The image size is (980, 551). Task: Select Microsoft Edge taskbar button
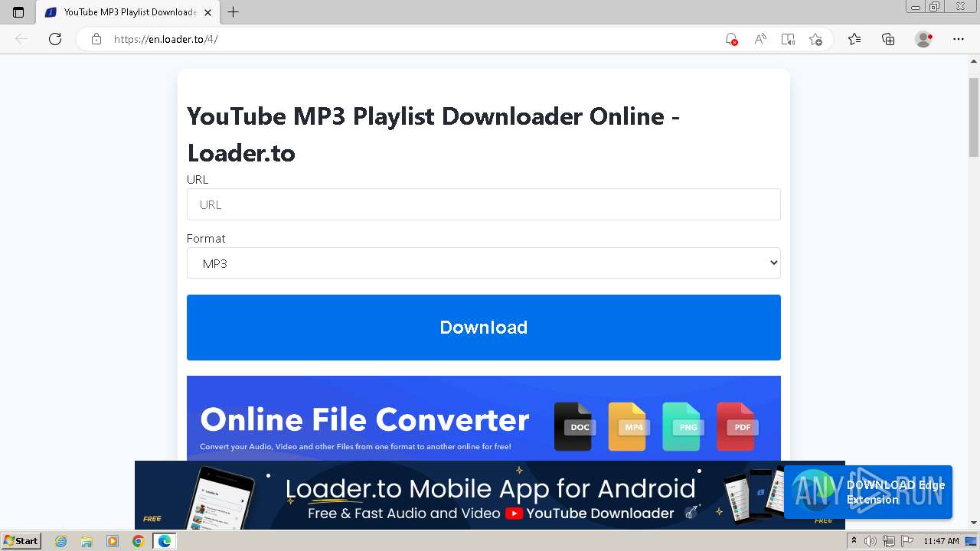click(x=164, y=541)
